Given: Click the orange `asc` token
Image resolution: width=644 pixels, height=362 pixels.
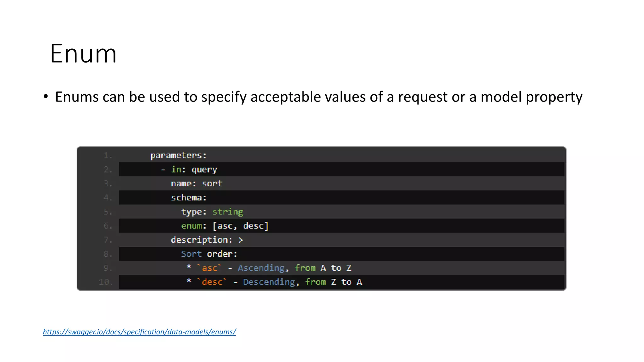Looking at the screenshot, I should click(x=209, y=268).
